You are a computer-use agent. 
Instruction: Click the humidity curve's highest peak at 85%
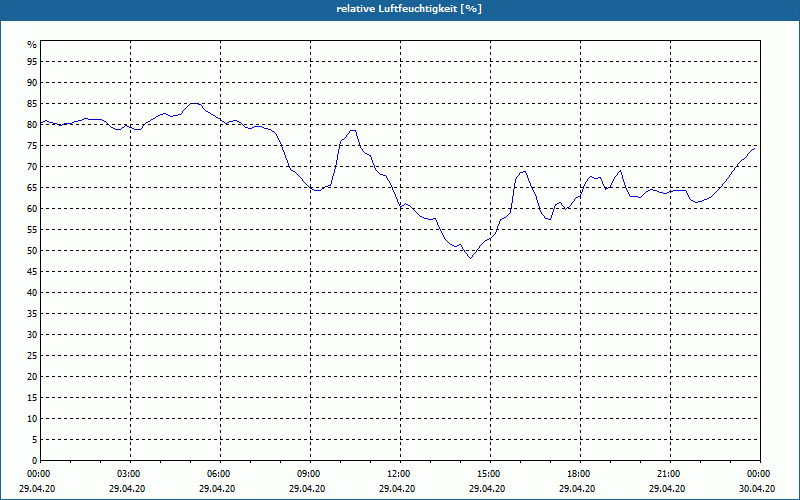tap(194, 104)
